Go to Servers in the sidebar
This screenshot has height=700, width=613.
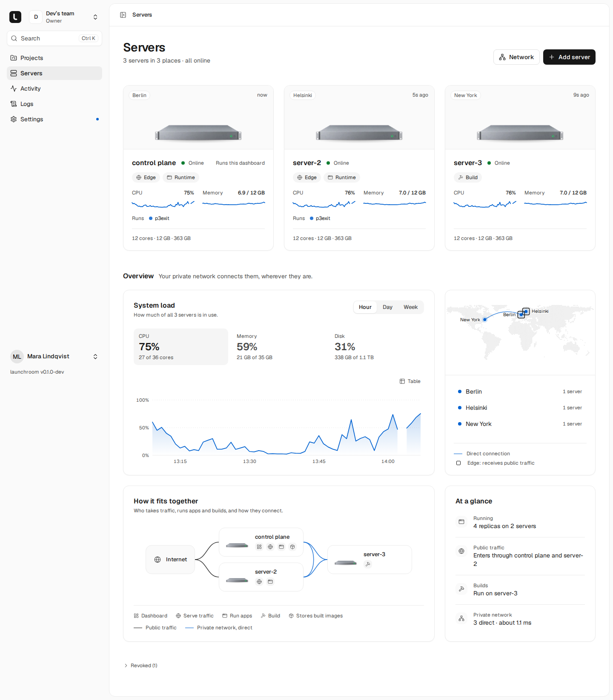click(x=54, y=73)
